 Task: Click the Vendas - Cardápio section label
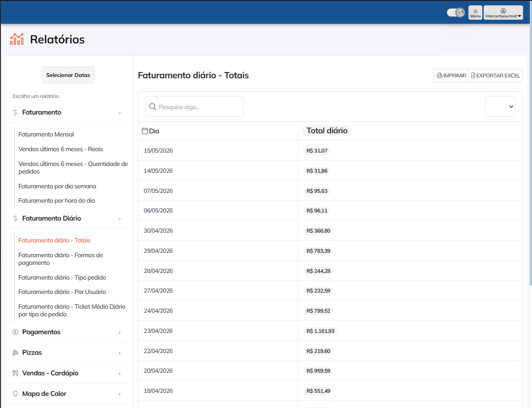50,373
